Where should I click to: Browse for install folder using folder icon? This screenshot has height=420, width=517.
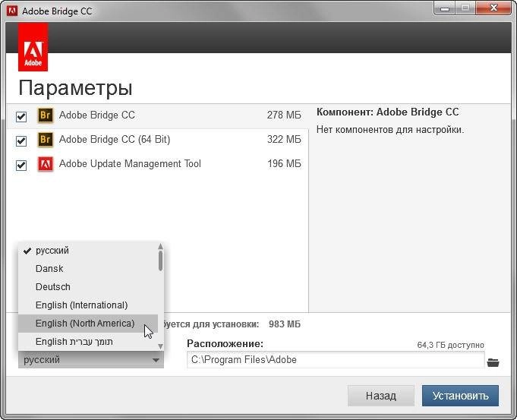tap(493, 362)
